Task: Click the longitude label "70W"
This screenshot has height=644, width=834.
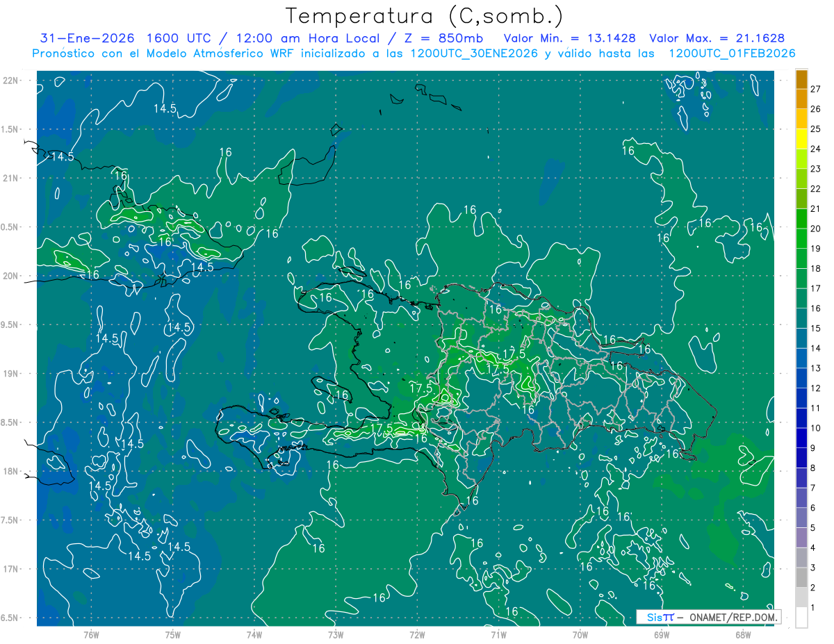Action: (580, 635)
